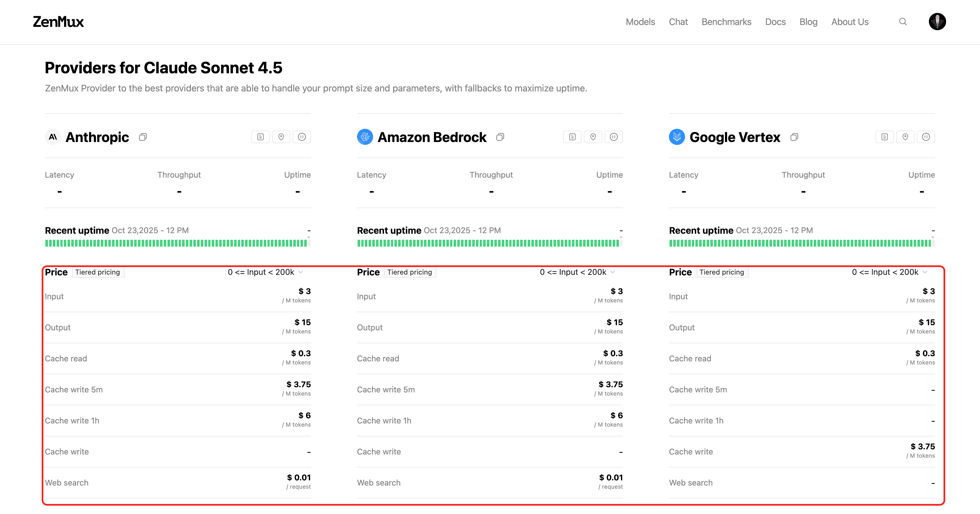Click the ZenMux logo
This screenshot has width=980, height=514.
pyautogui.click(x=58, y=22)
